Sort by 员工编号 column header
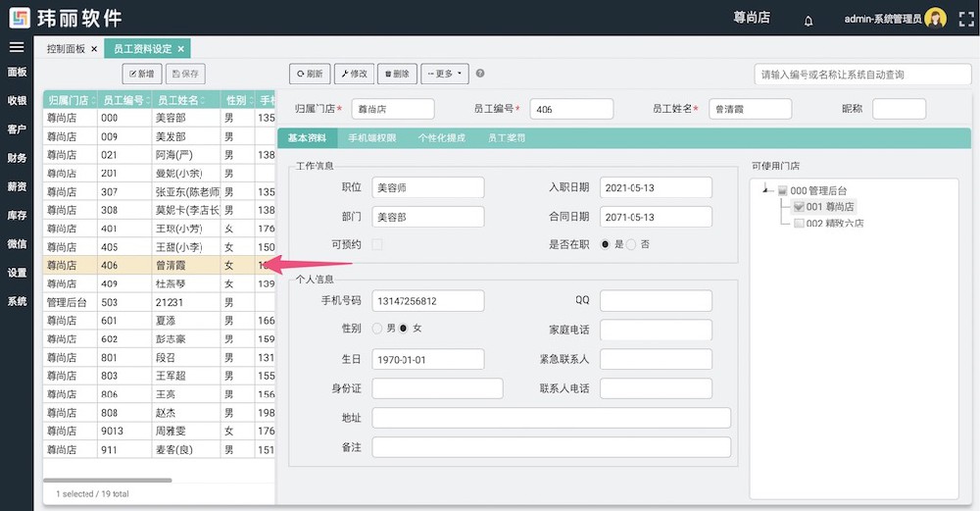The height and width of the screenshot is (511, 980). coord(124,100)
